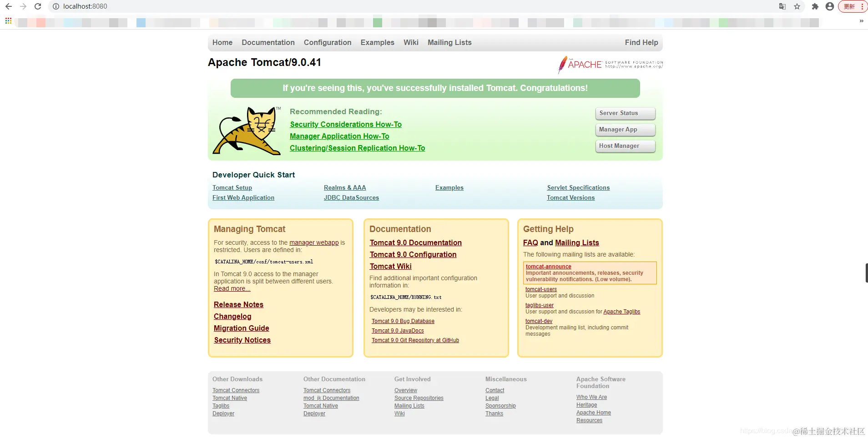Open Manager Application How-To link
Viewport: 868px width, 439px height.
coord(339,136)
